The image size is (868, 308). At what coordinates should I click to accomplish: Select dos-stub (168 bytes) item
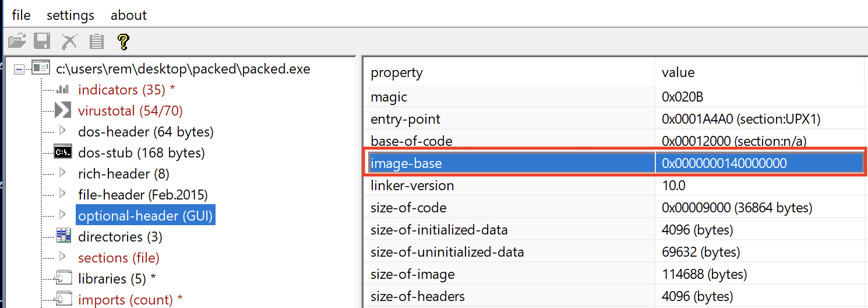coord(141,153)
